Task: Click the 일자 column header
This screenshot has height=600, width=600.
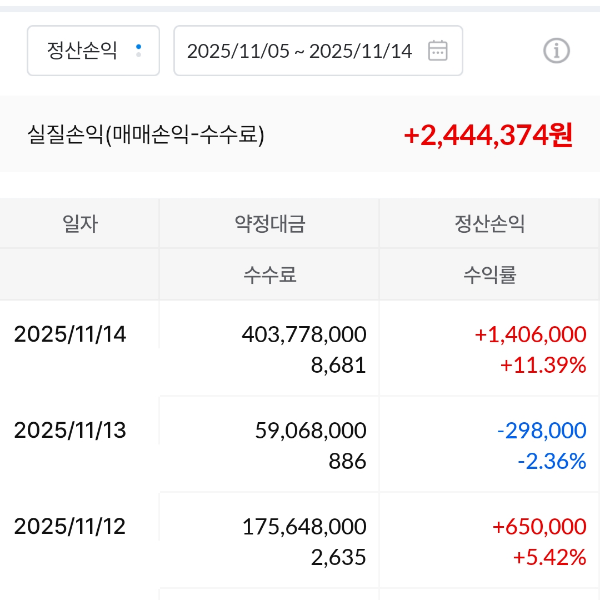Action: point(80,224)
